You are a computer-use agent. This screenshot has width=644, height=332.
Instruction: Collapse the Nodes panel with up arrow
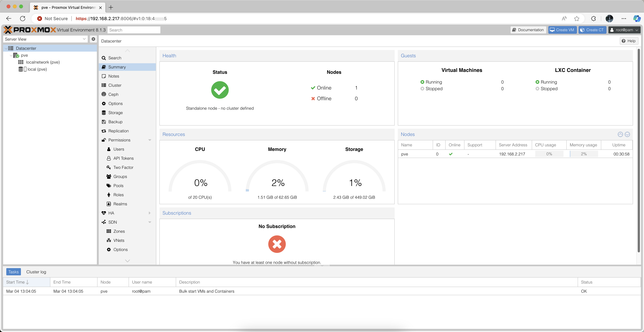620,134
